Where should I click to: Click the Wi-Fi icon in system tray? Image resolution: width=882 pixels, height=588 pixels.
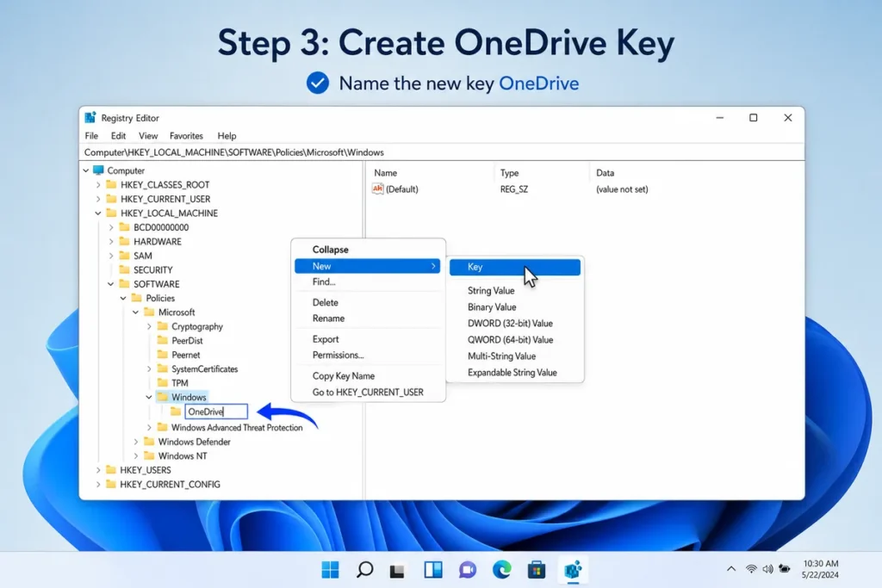point(751,569)
